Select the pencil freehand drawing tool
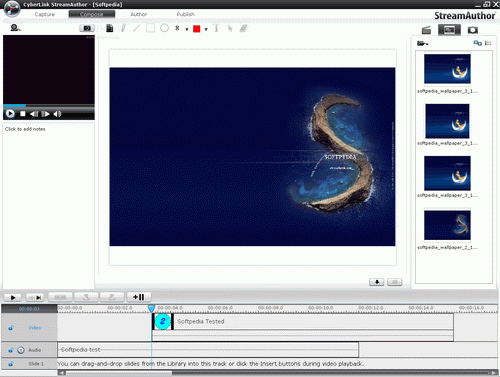 123,28
